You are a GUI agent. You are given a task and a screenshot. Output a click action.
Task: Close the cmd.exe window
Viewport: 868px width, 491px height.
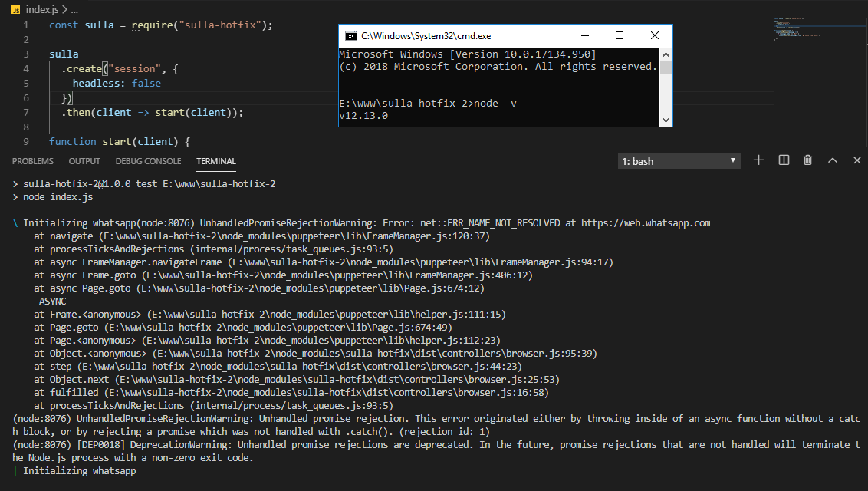point(654,35)
